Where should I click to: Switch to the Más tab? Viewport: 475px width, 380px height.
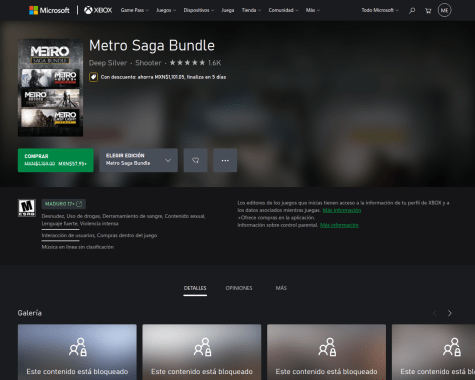tap(281, 288)
